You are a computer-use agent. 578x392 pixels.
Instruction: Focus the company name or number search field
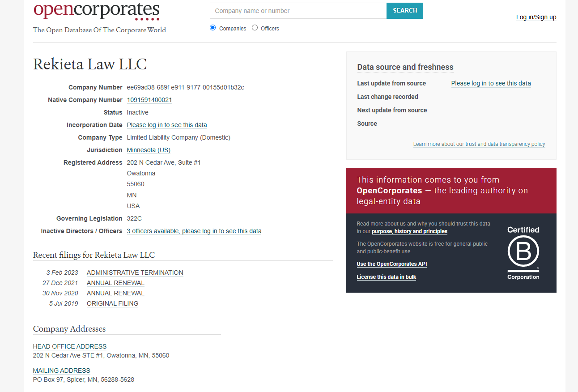(x=298, y=11)
